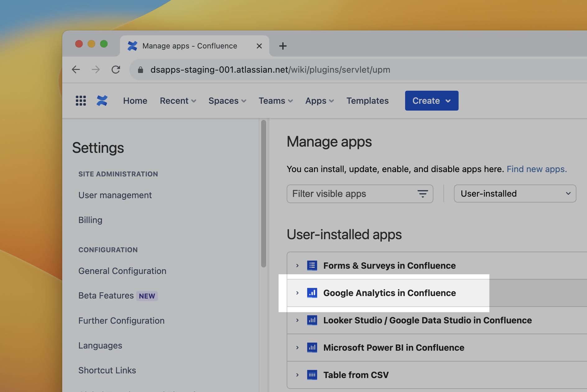Click the settings sidebar scrollbar
Screen dimensions: 587x392
pyautogui.click(x=264, y=193)
